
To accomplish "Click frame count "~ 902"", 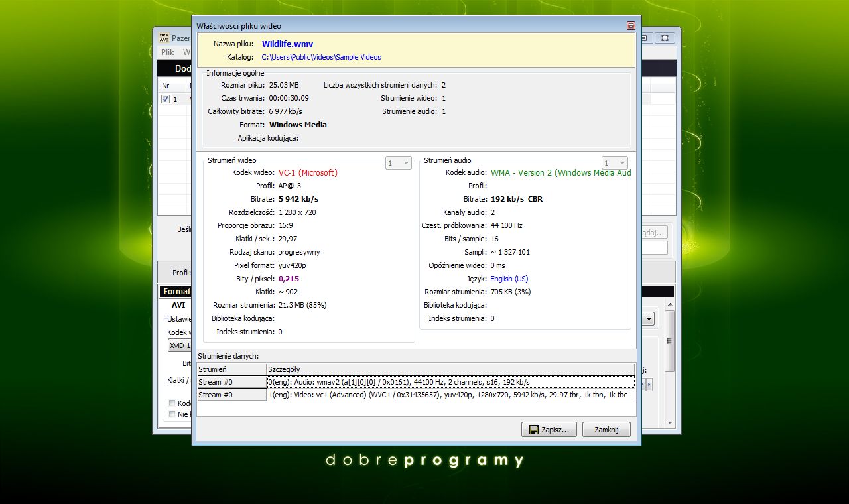I will tap(288, 292).
